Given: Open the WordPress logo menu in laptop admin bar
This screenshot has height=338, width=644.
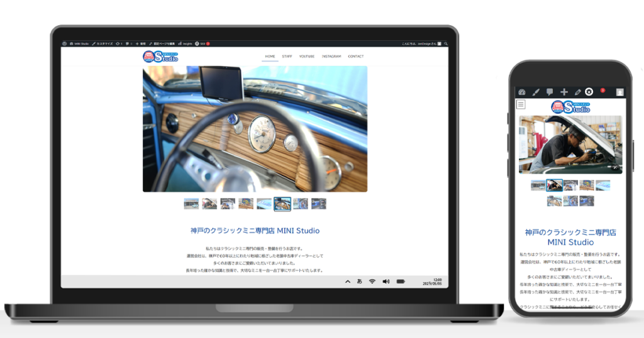Looking at the screenshot, I should pyautogui.click(x=65, y=43).
